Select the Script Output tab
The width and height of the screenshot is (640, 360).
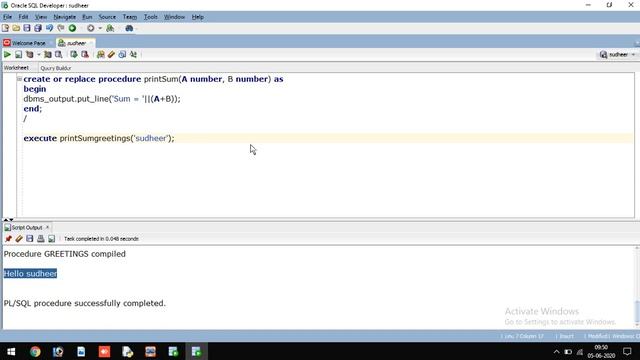26,227
